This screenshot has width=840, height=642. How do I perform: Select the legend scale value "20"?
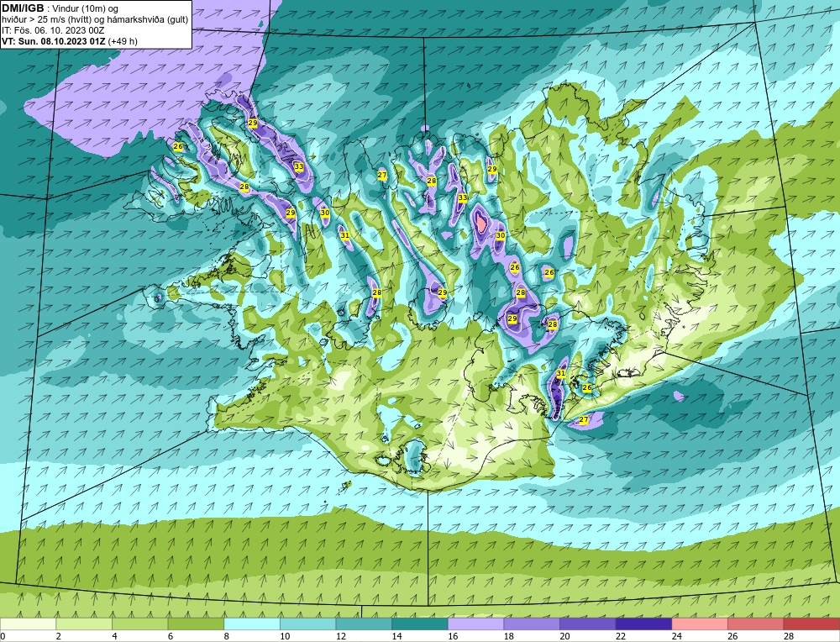[564, 637]
